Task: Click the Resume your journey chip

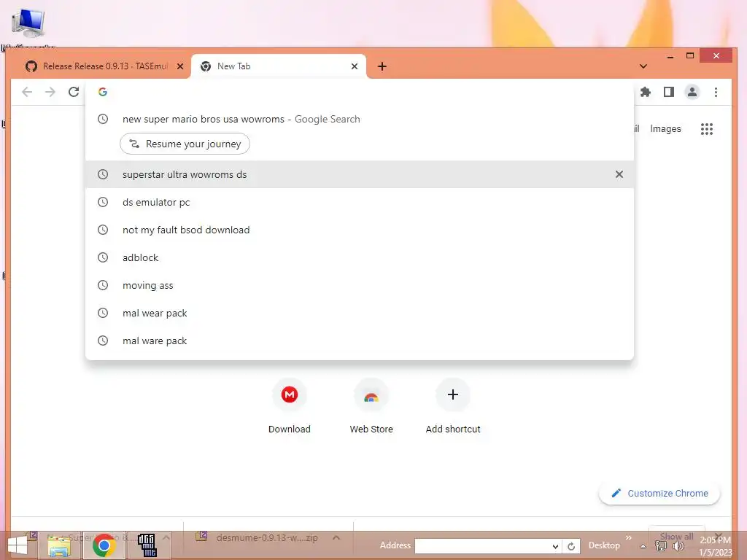Action: (x=185, y=144)
